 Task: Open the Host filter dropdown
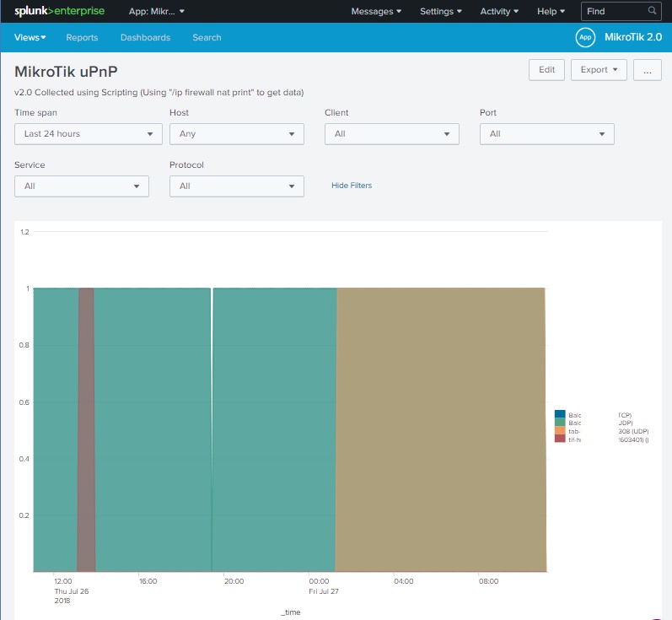(x=236, y=134)
